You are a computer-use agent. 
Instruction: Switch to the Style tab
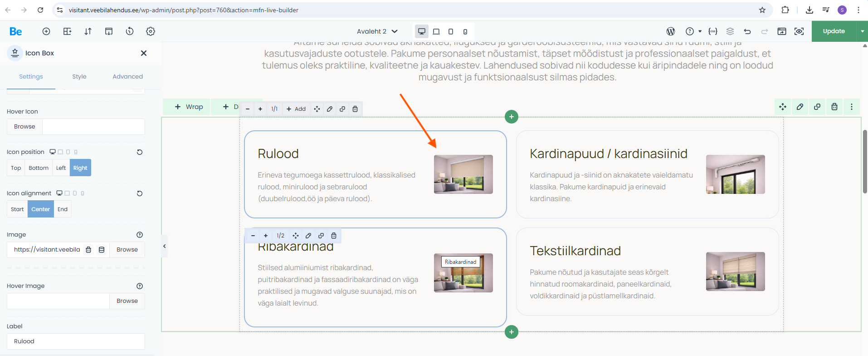[79, 77]
